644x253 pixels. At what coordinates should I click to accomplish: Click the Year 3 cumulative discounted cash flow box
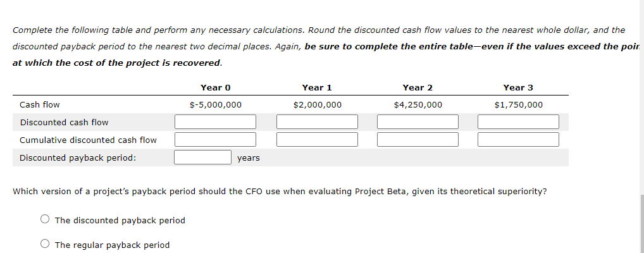[x=518, y=139]
